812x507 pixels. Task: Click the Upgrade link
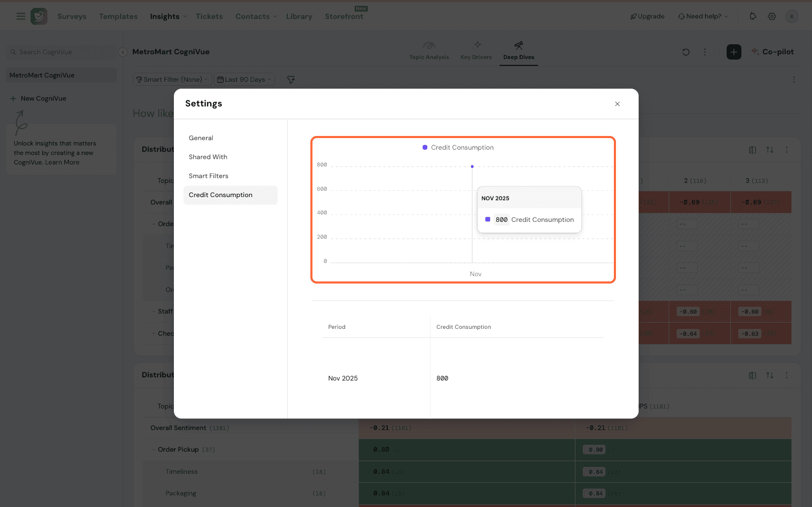(x=647, y=16)
